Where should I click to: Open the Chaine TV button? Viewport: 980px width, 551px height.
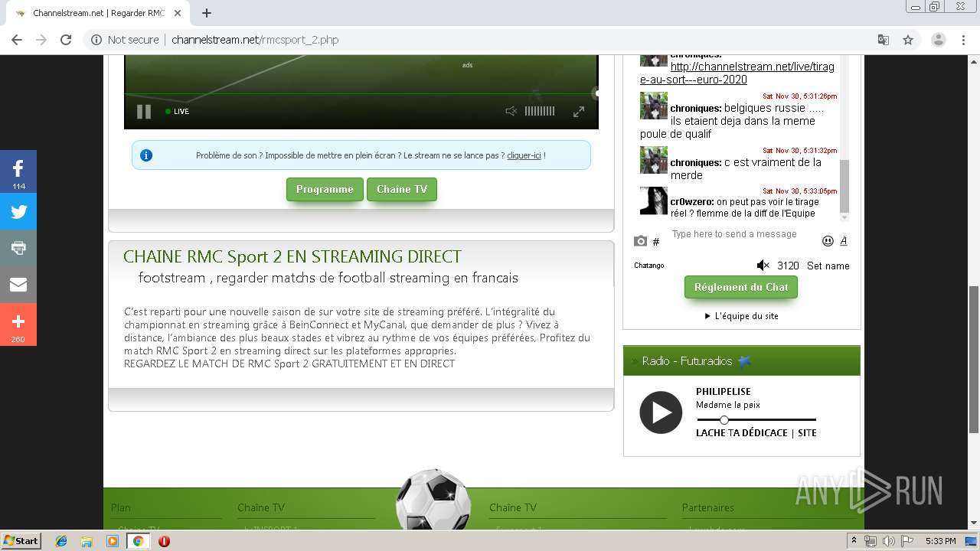point(402,189)
